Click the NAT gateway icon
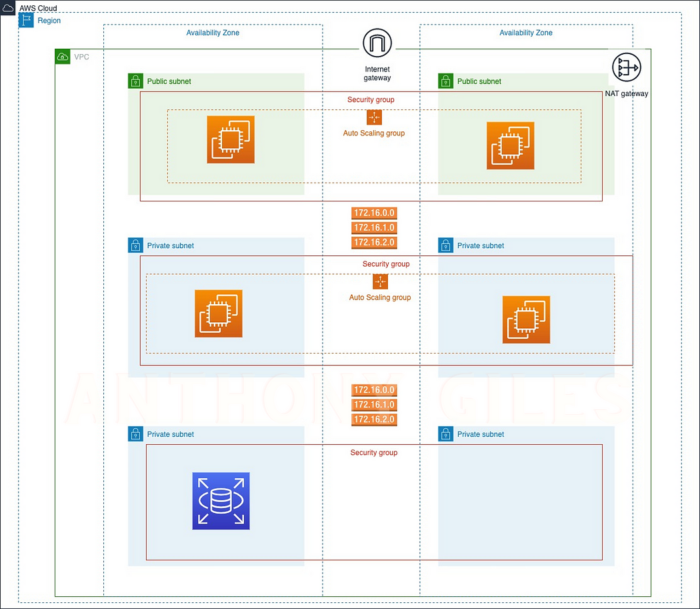Screen dimensions: 700x609 point(626,67)
